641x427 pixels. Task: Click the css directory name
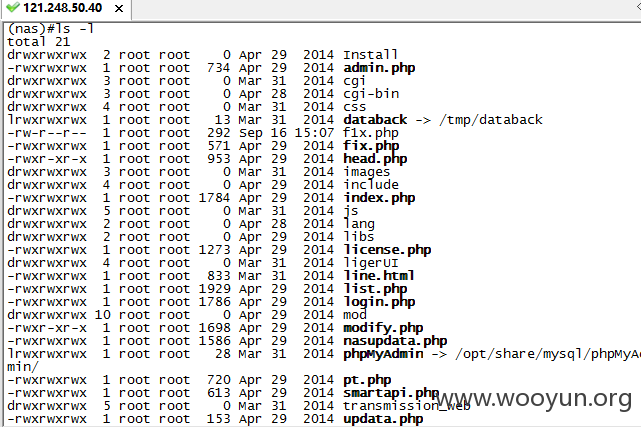point(354,107)
